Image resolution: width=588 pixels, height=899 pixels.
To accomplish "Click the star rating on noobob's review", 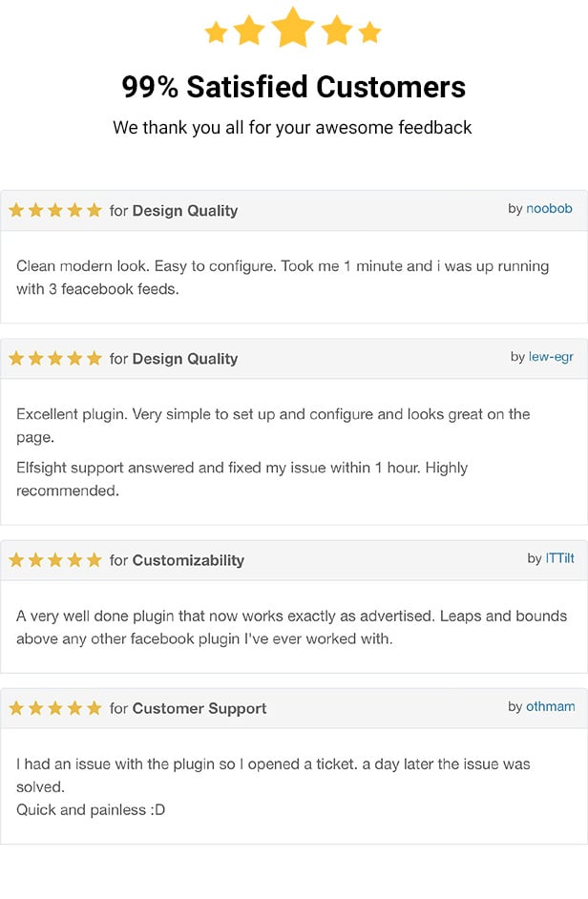I will pos(54,211).
